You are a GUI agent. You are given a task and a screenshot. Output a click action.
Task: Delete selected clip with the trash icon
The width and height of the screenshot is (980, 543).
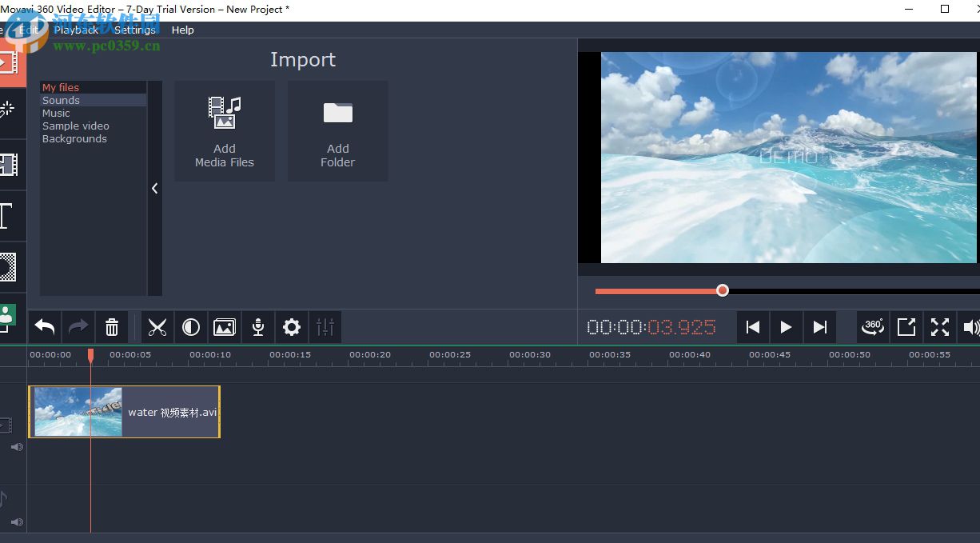(112, 327)
